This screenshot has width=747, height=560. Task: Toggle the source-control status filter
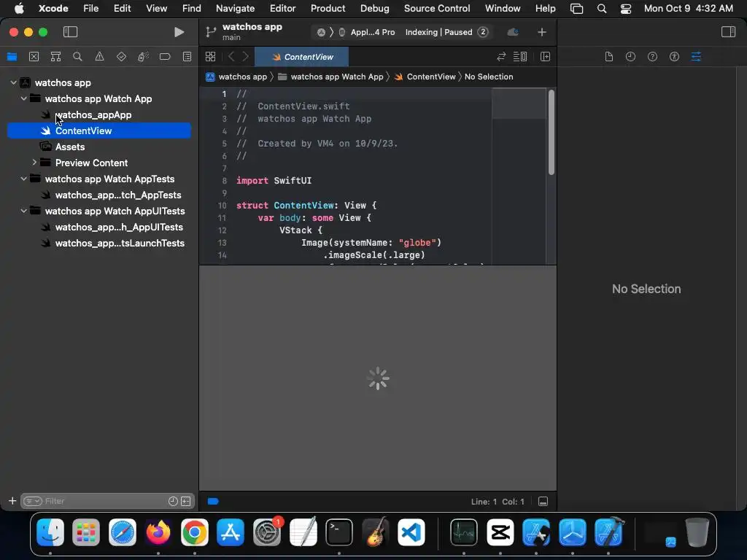coord(186,501)
